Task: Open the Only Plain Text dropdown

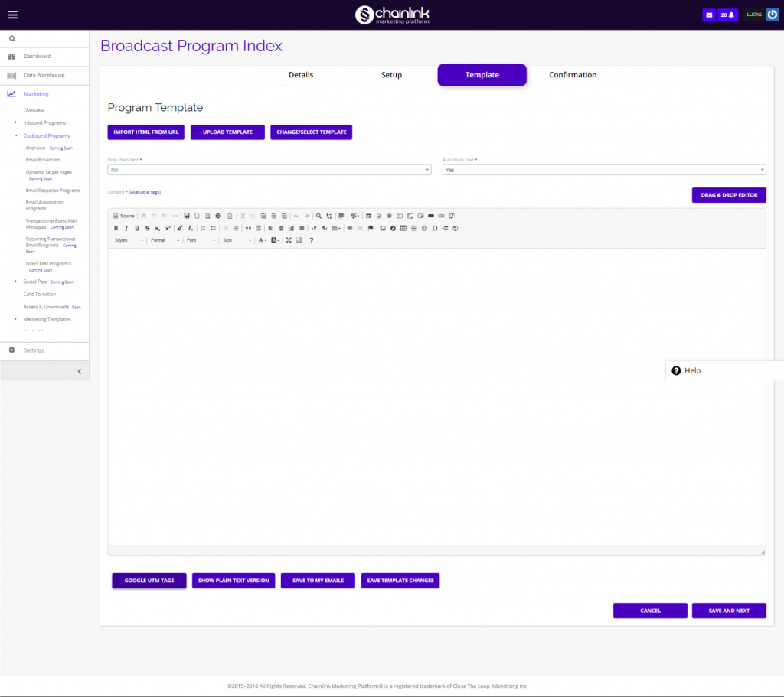Action: coord(268,169)
